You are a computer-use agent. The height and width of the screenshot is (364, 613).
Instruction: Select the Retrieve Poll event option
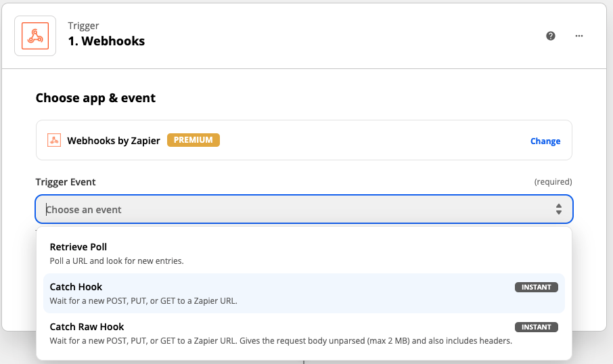click(304, 253)
